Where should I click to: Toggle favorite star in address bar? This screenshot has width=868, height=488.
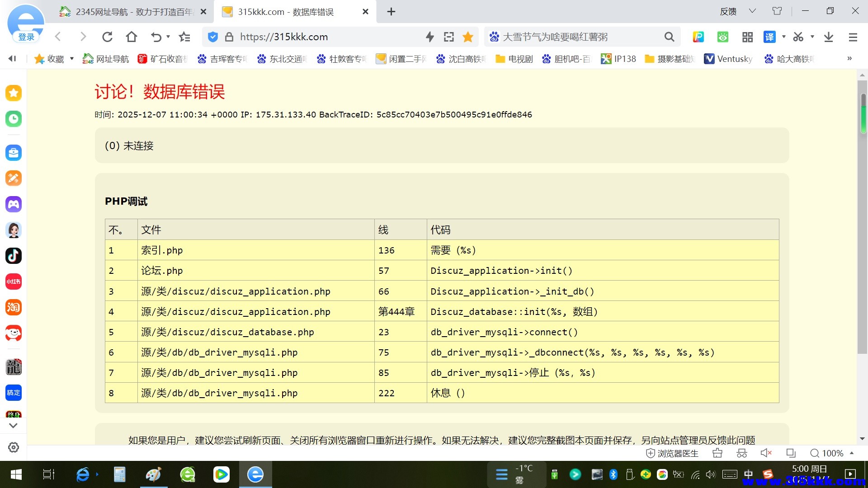coord(468,37)
